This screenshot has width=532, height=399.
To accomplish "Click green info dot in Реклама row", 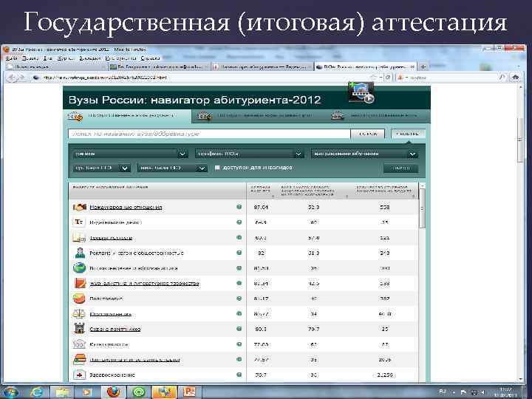I will [239, 253].
